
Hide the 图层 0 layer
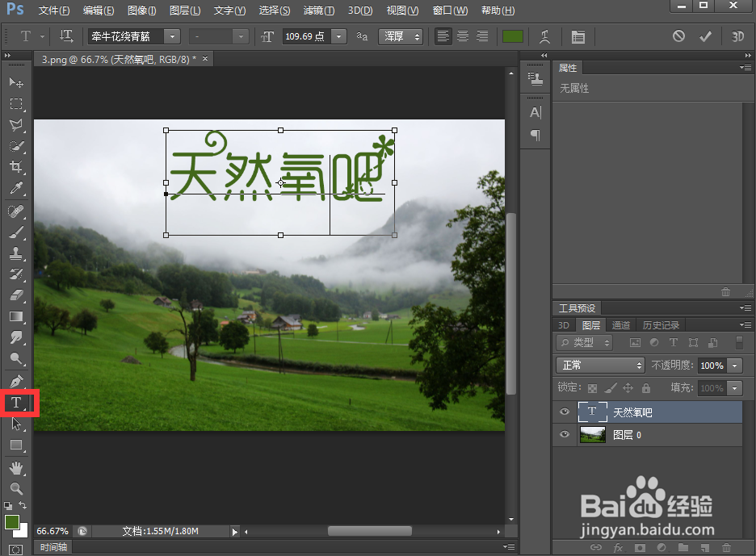click(564, 435)
